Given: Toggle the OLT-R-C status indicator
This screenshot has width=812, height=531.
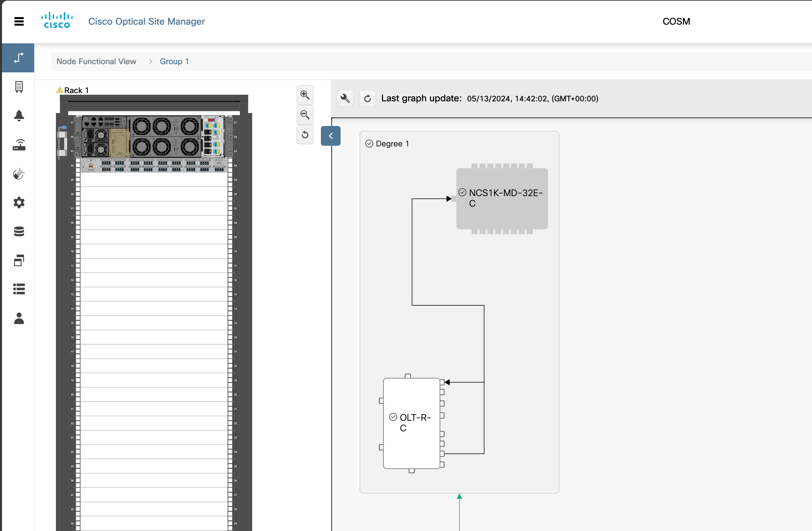Looking at the screenshot, I should (393, 417).
